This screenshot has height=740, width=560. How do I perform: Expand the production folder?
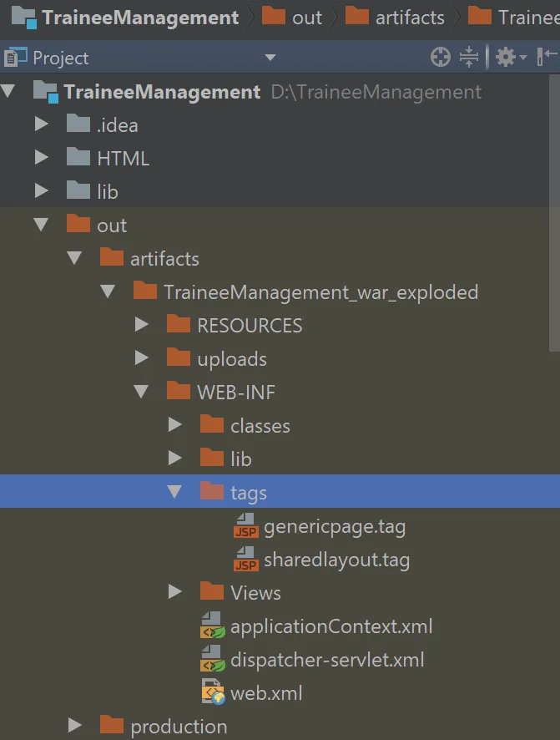(x=75, y=726)
